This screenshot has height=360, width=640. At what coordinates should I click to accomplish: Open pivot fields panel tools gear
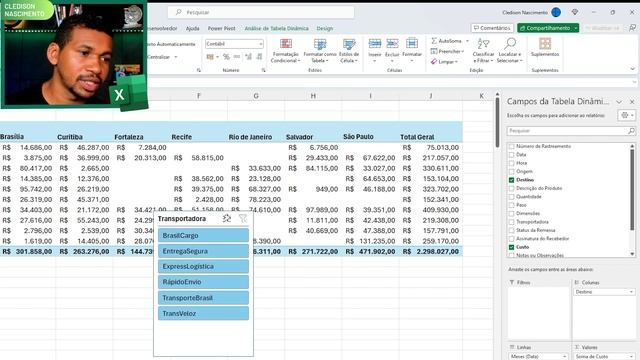(627, 116)
